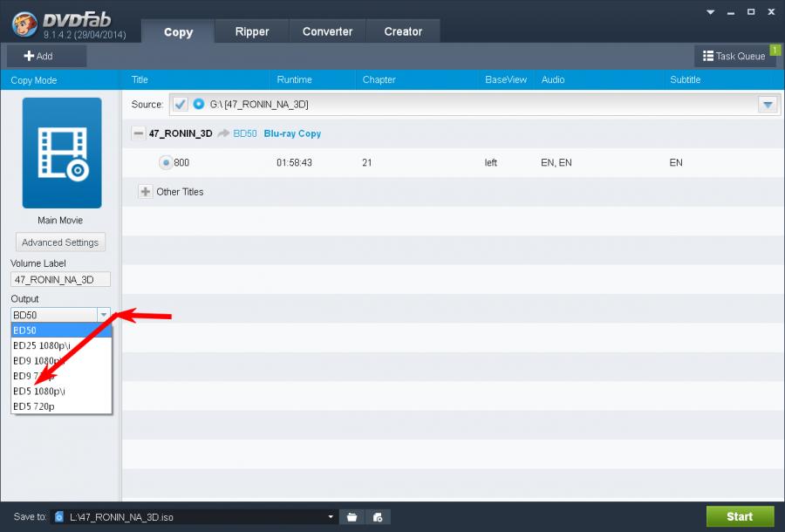
Task: Click the Main Movie copy mode icon
Action: pyautogui.click(x=61, y=153)
